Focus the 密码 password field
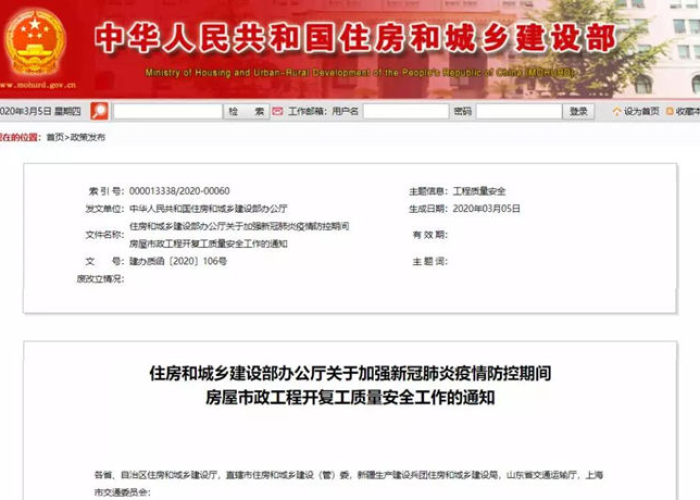 pos(519,111)
